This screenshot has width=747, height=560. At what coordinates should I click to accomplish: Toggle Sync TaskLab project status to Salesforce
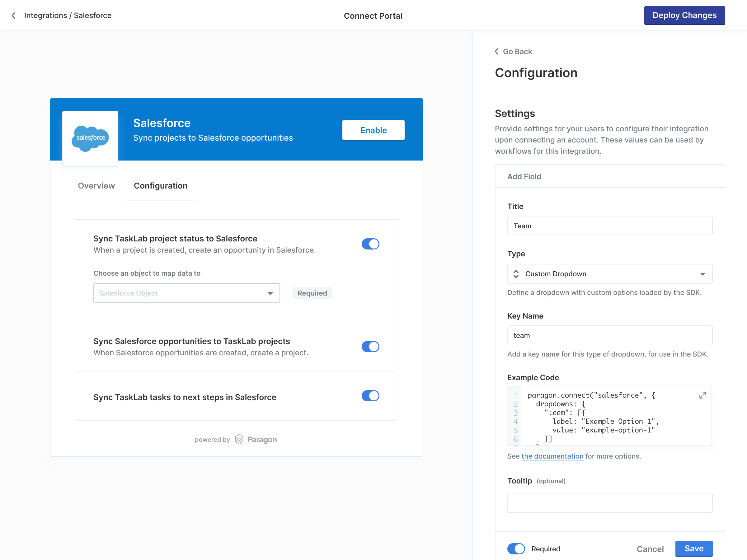point(370,244)
